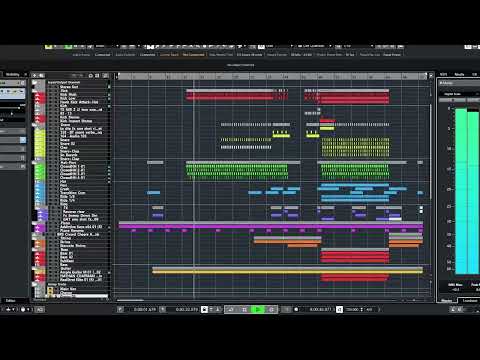
Task: Collapse the Kick folder track
Action: coord(34,91)
